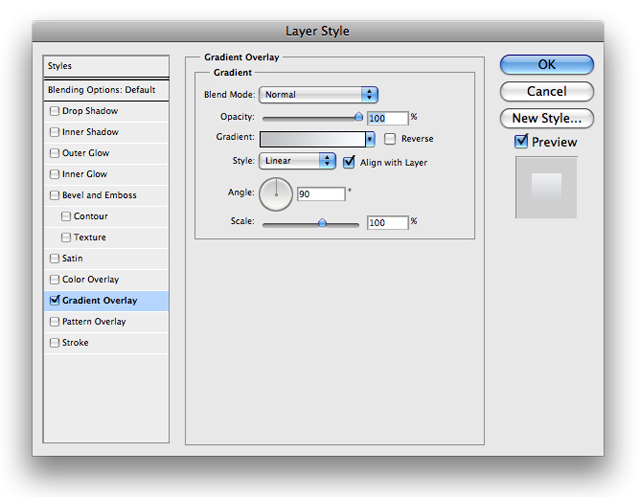
Task: Click the Opacity slider handle
Action: [x=358, y=118]
